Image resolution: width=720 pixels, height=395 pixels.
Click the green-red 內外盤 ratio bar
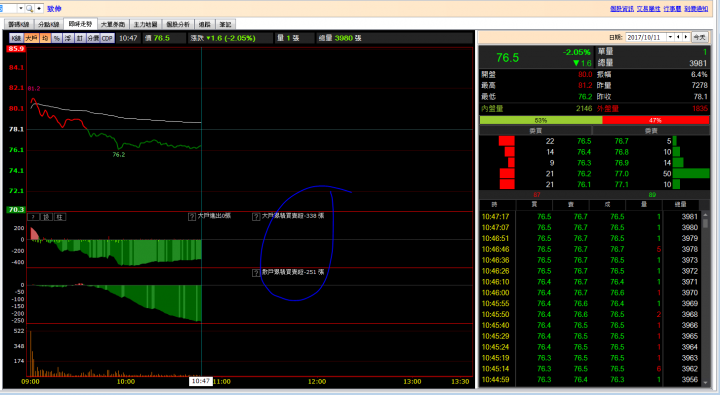click(x=594, y=120)
